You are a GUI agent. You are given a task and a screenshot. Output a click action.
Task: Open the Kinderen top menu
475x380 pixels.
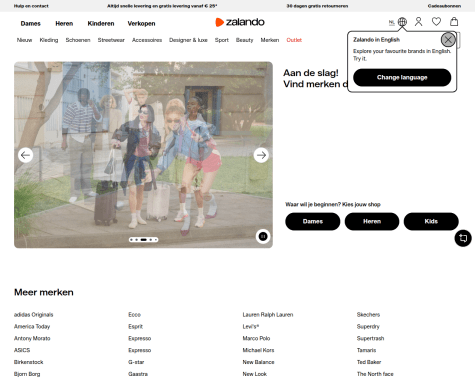pyautogui.click(x=101, y=24)
